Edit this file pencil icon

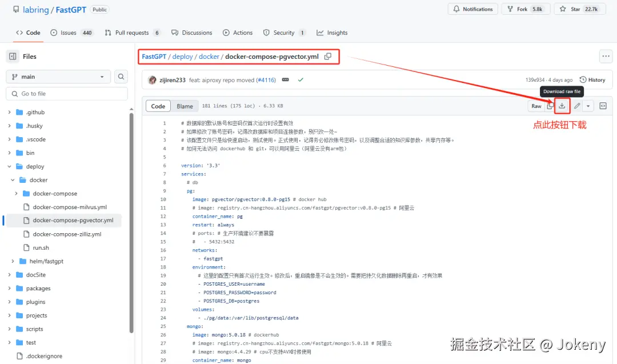point(577,106)
